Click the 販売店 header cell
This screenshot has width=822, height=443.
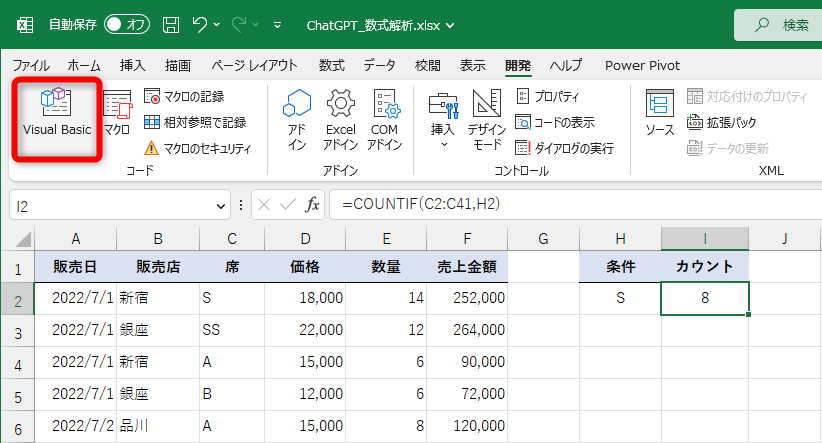158,267
